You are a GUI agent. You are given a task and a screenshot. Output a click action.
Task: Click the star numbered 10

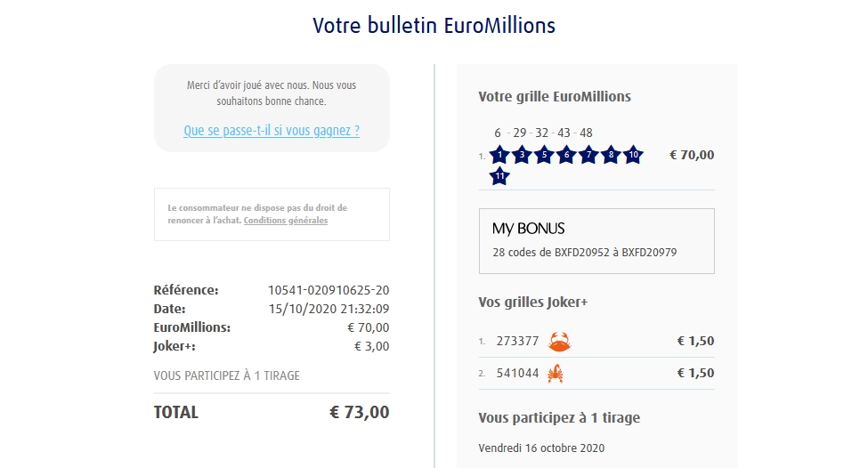click(632, 155)
